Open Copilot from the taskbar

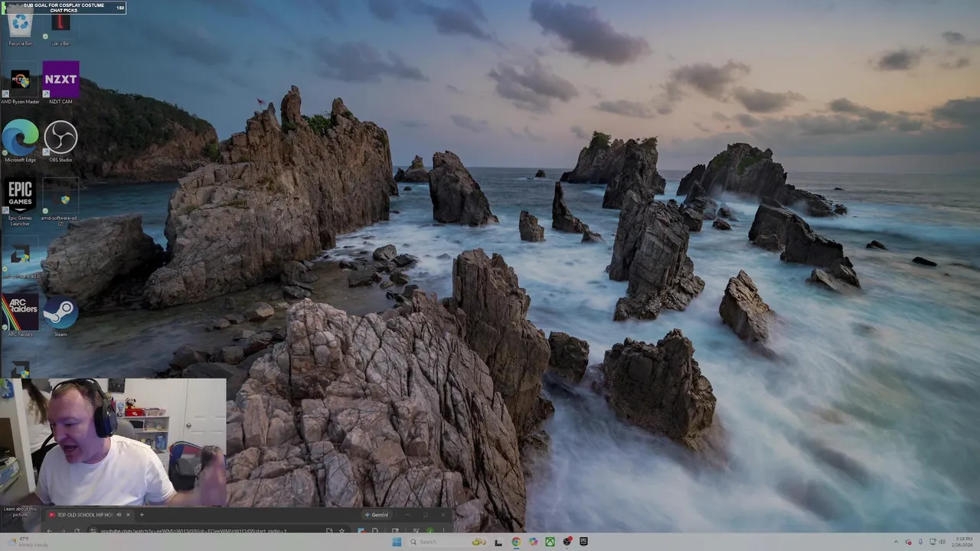point(533,542)
